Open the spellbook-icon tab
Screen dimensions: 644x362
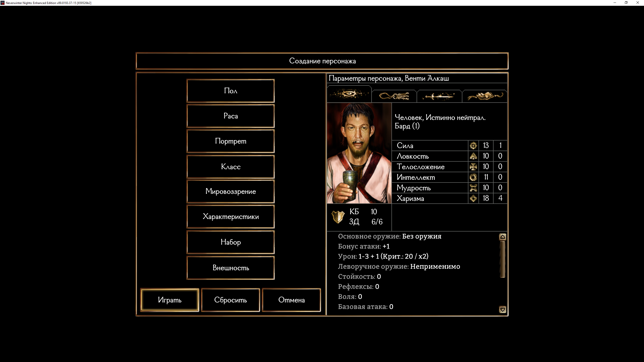pyautogui.click(x=485, y=96)
